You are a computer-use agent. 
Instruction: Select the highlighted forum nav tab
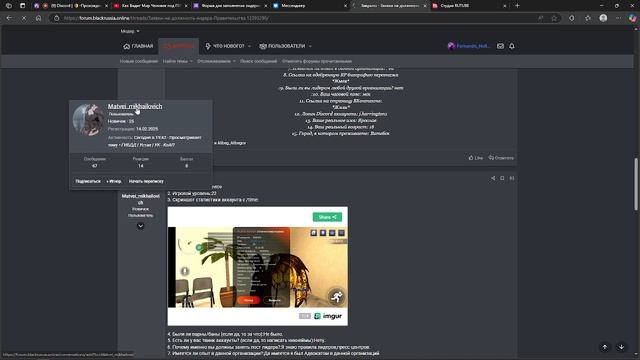tap(178, 46)
